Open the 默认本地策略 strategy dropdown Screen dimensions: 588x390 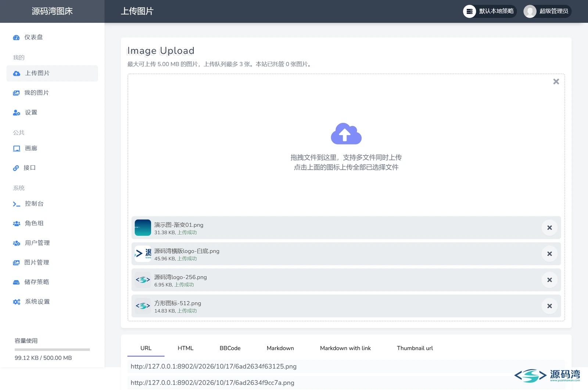(490, 11)
